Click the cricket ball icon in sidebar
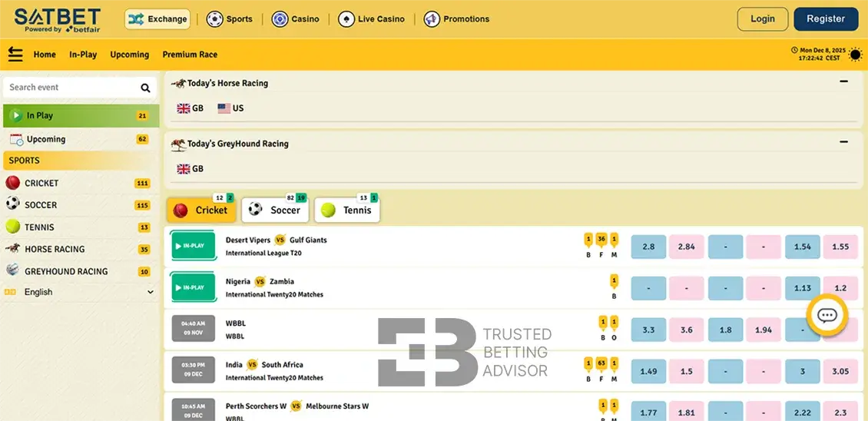Viewport: 868px width, 421px height. 13,183
